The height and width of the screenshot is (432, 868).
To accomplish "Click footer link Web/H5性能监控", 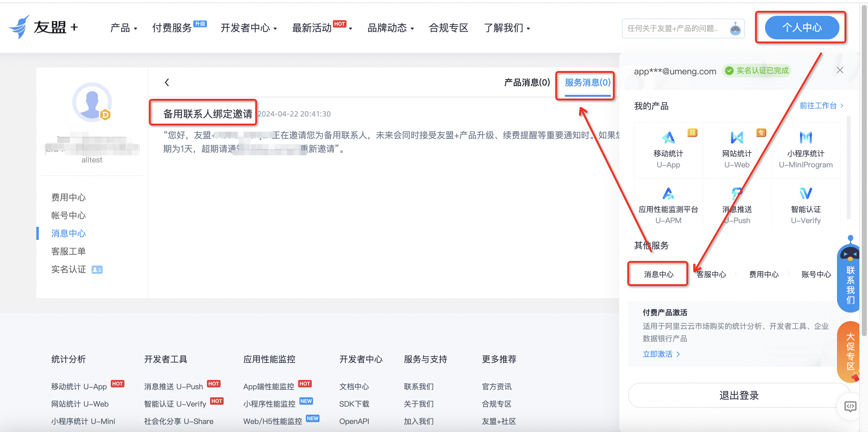I will tap(273, 421).
